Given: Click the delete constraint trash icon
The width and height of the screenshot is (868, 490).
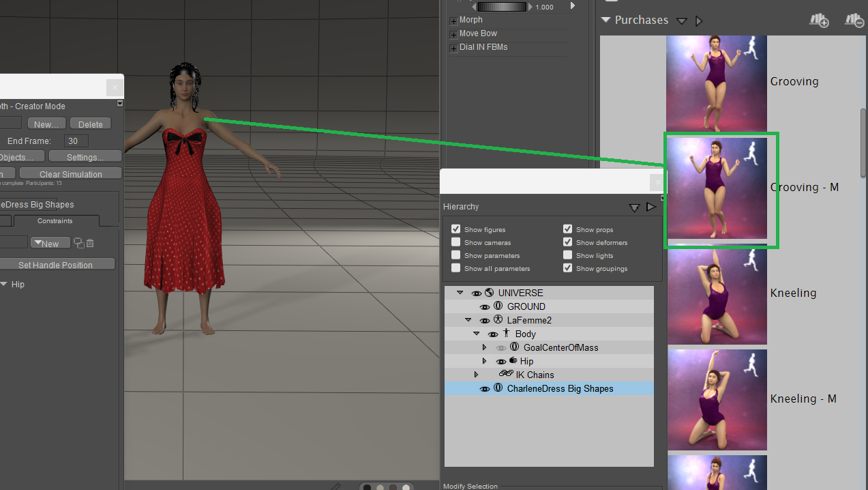Looking at the screenshot, I should [x=90, y=243].
